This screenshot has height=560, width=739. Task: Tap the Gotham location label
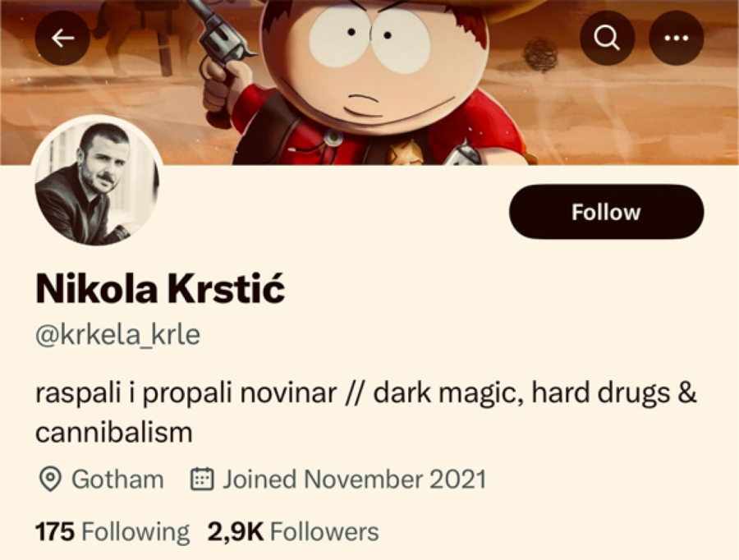[x=117, y=479]
